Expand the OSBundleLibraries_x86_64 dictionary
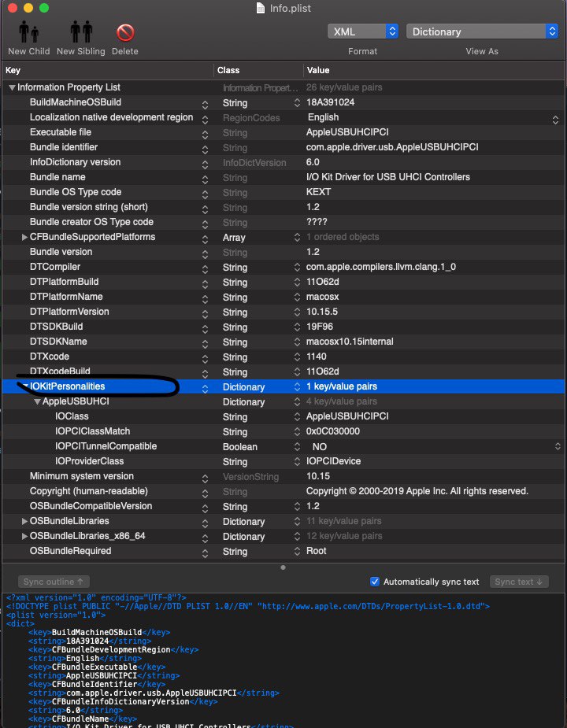567x728 pixels. (24, 536)
